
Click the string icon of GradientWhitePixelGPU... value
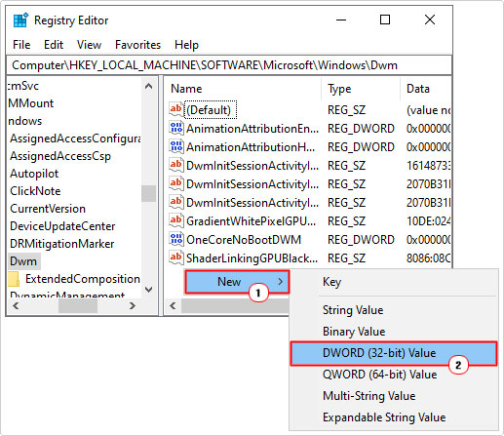pyautogui.click(x=176, y=220)
